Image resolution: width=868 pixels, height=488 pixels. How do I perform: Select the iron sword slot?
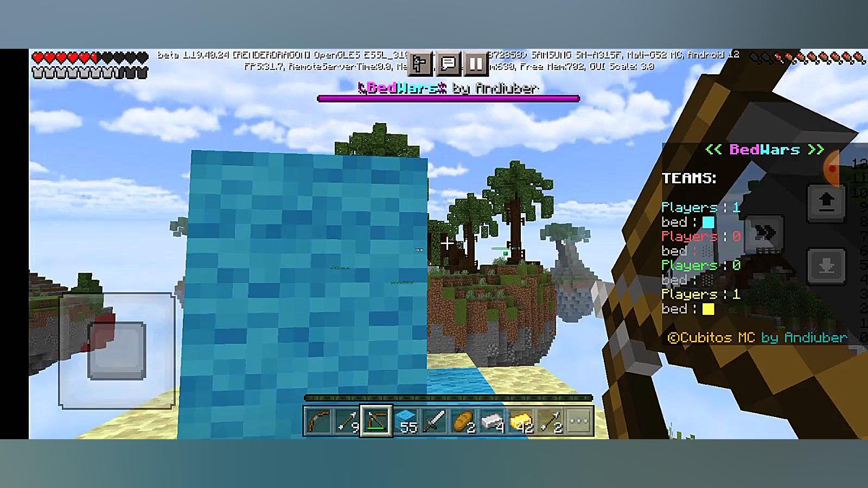pos(435,421)
